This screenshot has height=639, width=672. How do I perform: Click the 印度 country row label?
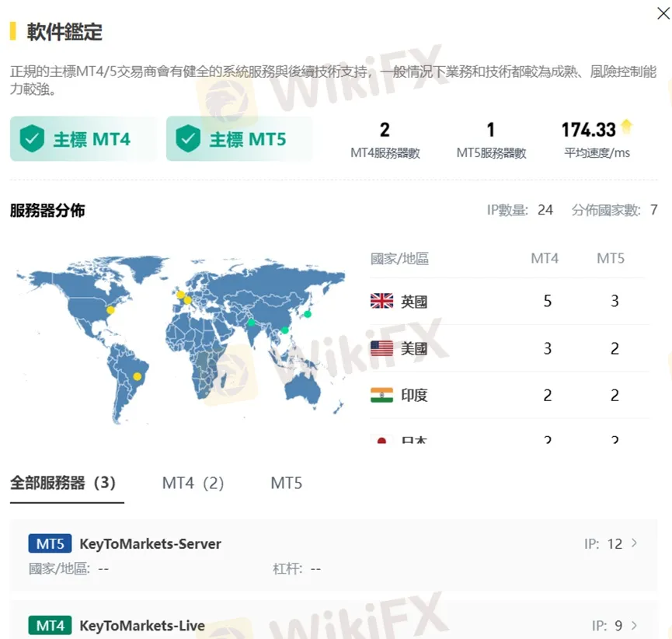coord(414,395)
